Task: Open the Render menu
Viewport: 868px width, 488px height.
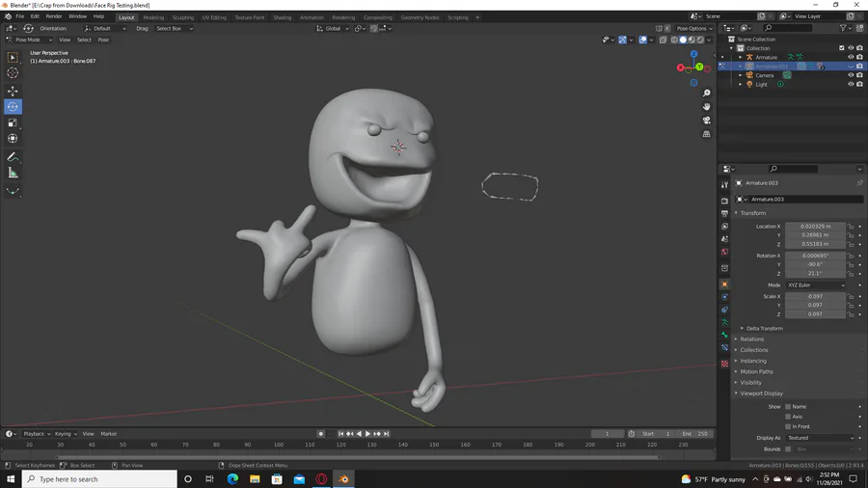Action: 54,16
